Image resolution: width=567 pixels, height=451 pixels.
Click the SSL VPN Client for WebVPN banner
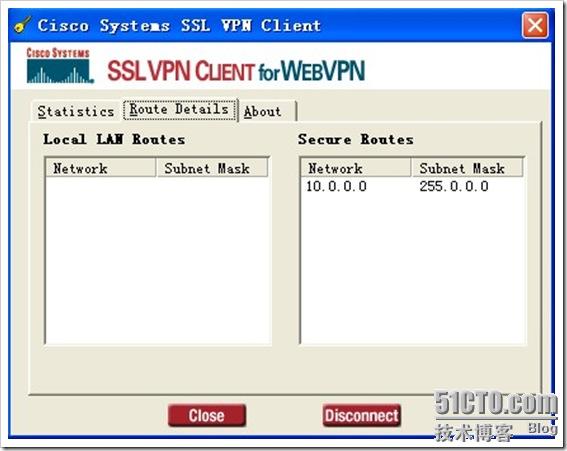tap(236, 70)
